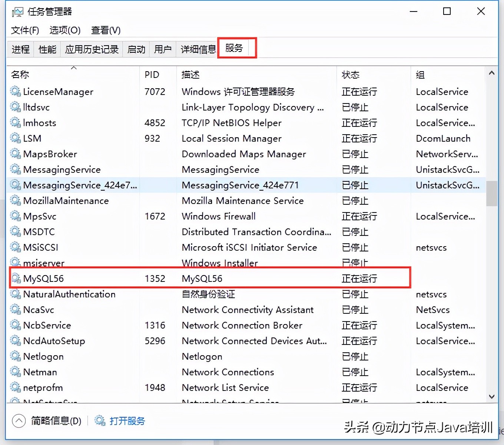Sort services by PID column
The image size is (504, 445).
tap(152, 75)
